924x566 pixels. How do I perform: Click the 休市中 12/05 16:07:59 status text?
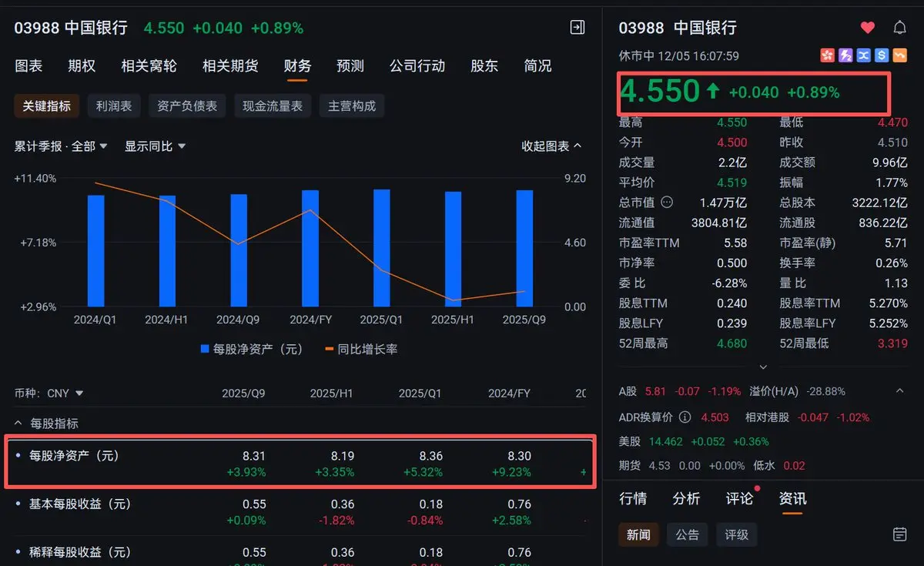tap(679, 56)
